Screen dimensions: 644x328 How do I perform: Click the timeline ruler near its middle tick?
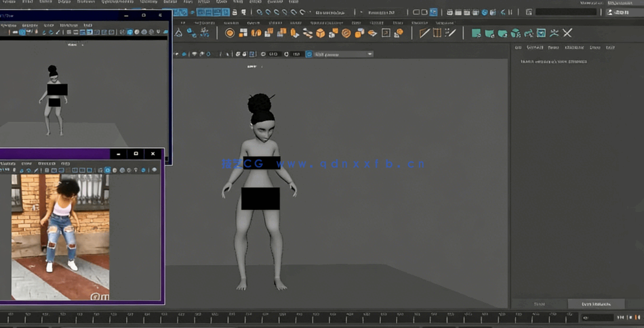coord(287,317)
